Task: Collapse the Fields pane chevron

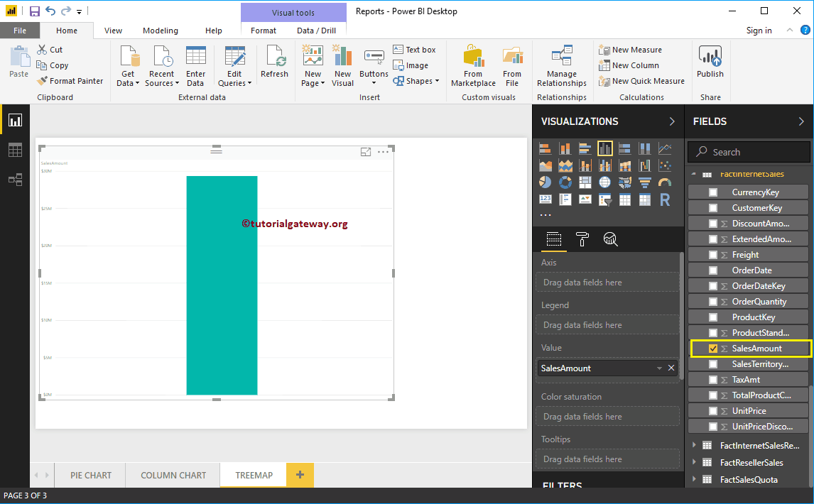Action: [x=801, y=121]
